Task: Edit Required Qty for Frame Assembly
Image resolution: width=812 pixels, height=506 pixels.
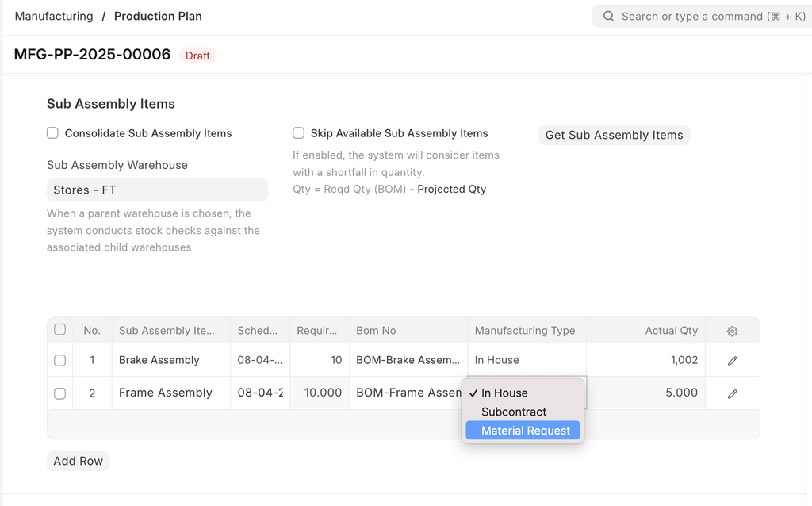Action: pos(320,393)
